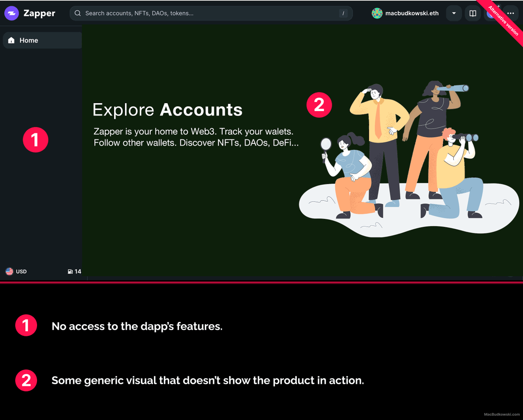The height and width of the screenshot is (420, 523).
Task: Click the macbudkowski.eth avatar
Action: (x=377, y=13)
